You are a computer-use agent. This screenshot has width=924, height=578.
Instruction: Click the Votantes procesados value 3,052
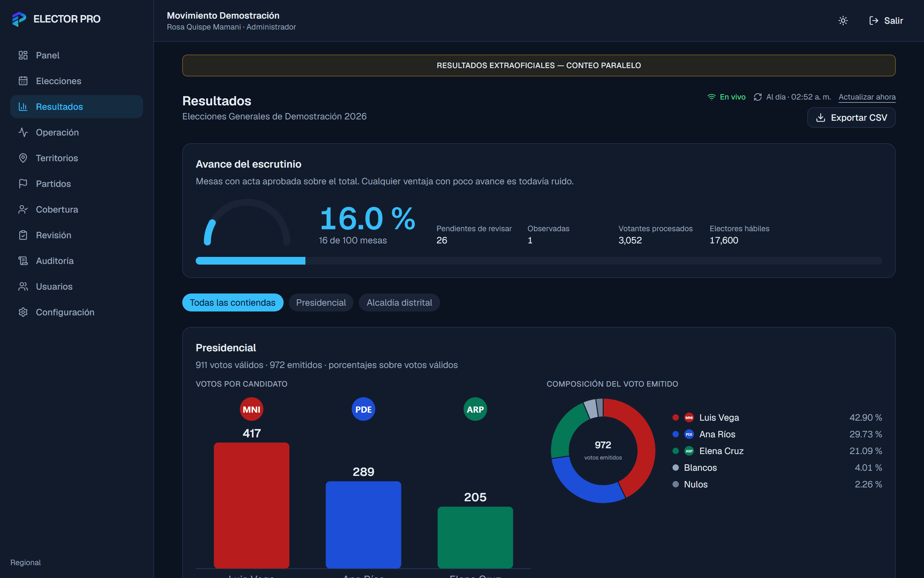(630, 241)
